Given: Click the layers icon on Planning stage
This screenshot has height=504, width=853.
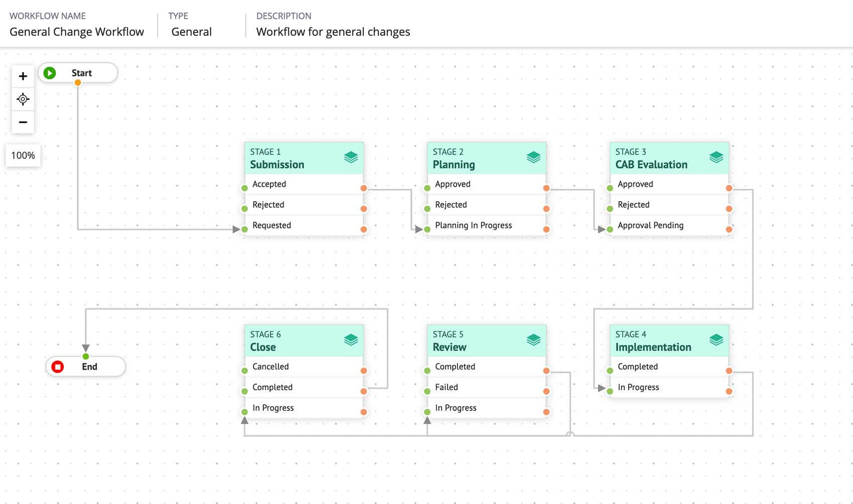Looking at the screenshot, I should click(533, 156).
